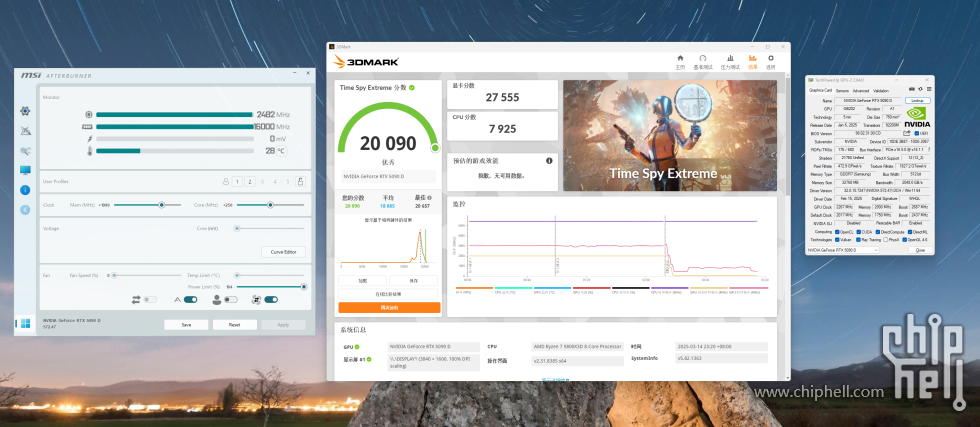Switch to Advanced tab in GPU-Z
The width and height of the screenshot is (980, 427).
pos(861,91)
